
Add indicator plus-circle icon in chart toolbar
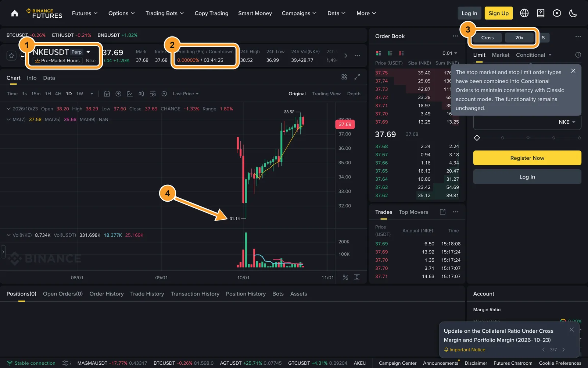point(118,94)
